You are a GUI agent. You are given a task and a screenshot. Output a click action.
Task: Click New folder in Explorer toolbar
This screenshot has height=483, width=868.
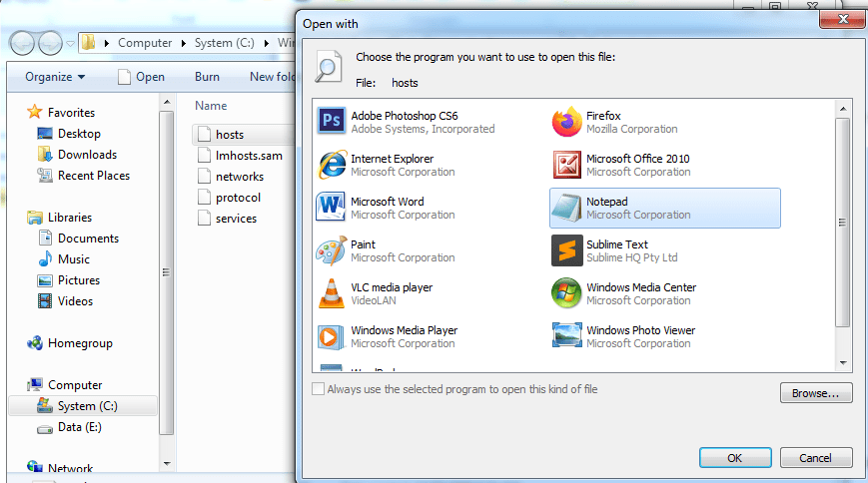tap(272, 77)
